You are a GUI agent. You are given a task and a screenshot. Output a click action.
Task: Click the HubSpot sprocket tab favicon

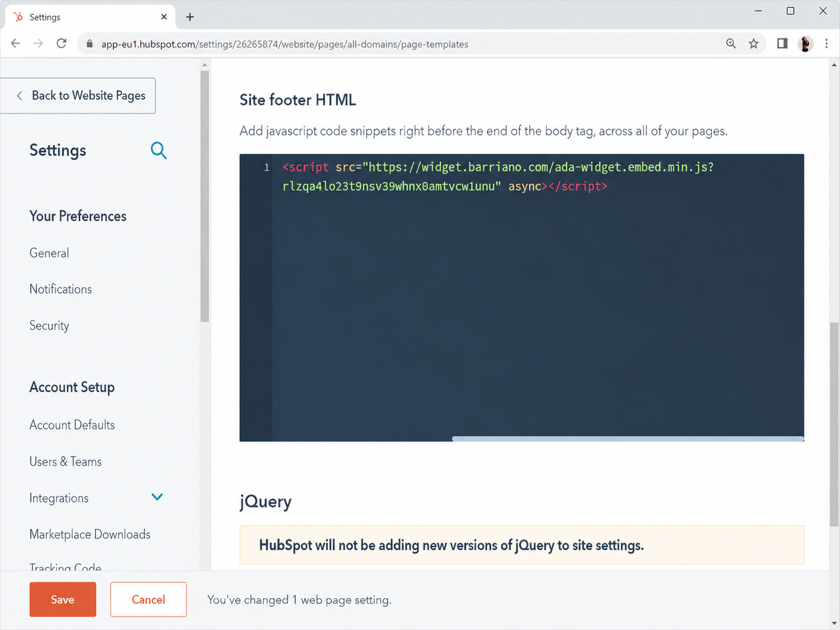19,17
